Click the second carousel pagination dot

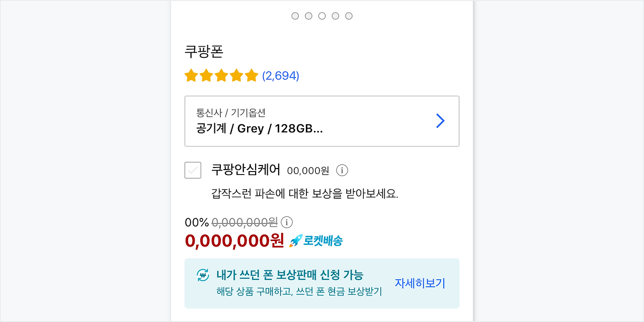308,16
